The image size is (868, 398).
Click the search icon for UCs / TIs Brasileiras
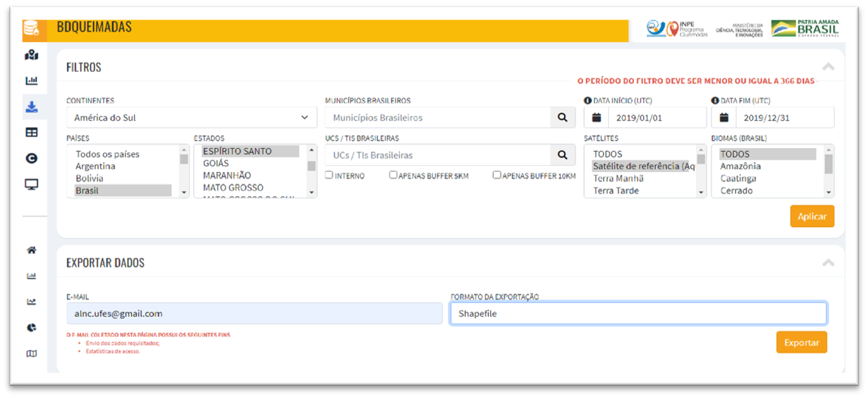563,155
